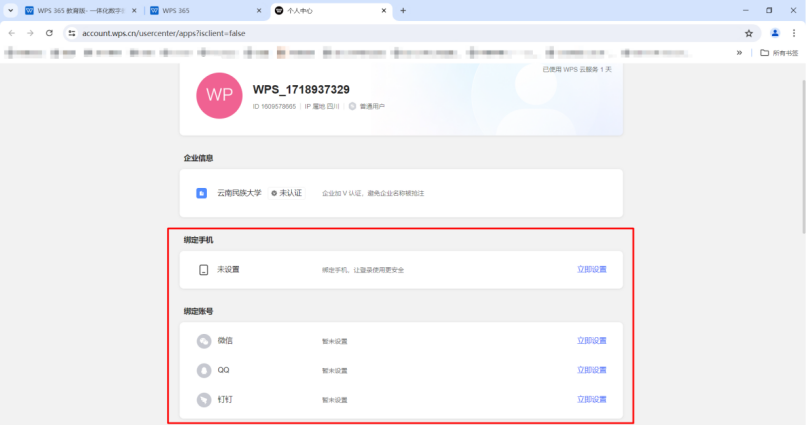Reload the page with refresh icon

(49, 33)
